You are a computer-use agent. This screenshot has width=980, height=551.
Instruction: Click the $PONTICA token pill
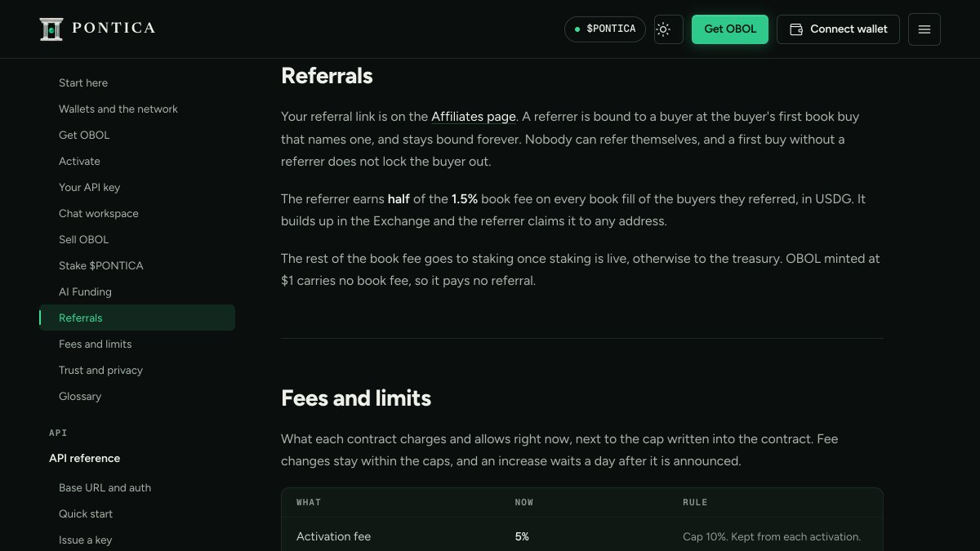605,29
